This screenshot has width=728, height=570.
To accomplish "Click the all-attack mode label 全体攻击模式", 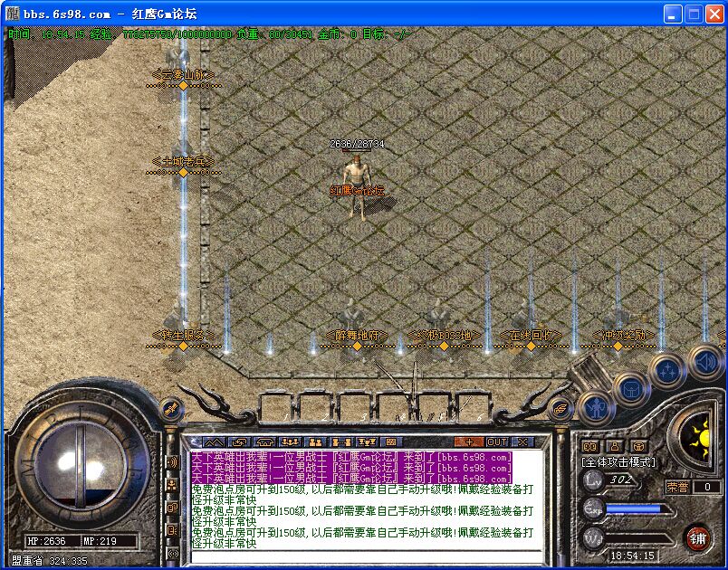I will point(619,462).
